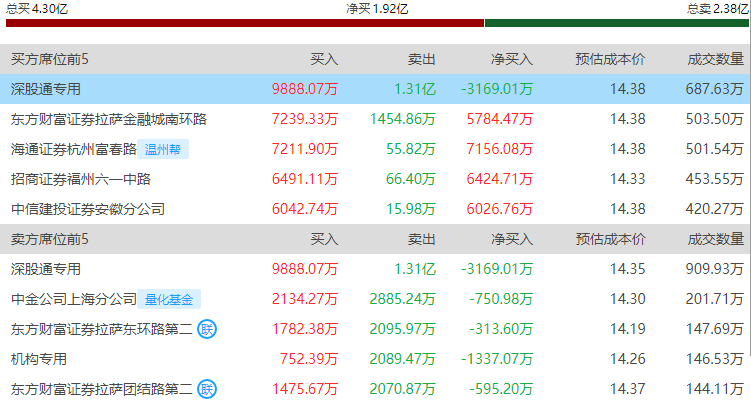Image resolution: width=751 pixels, height=401 pixels.
Task: Click net buy value 5784.47万
Action: pyautogui.click(x=500, y=119)
